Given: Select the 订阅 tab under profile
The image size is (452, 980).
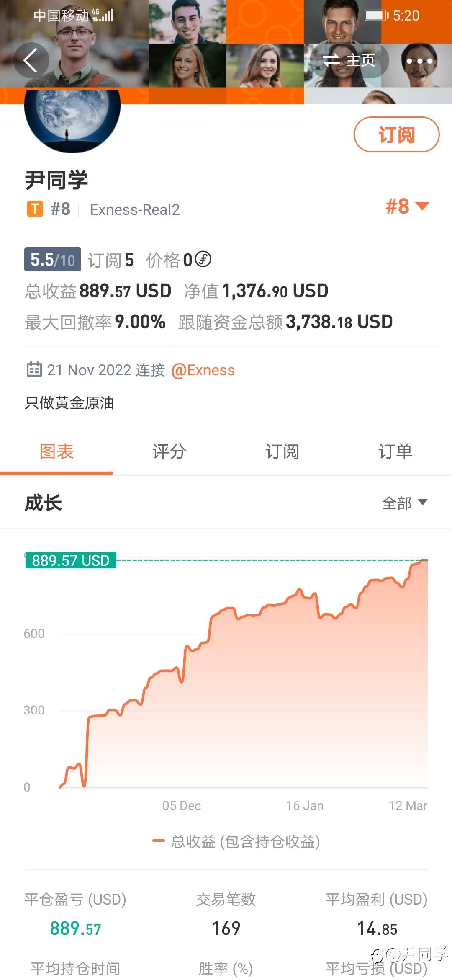Looking at the screenshot, I should pyautogui.click(x=282, y=452).
